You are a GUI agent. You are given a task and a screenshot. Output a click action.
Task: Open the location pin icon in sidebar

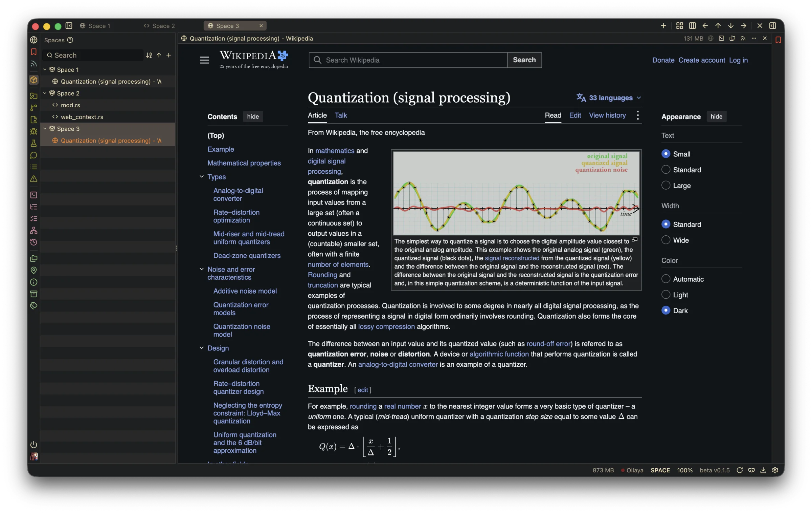[33, 270]
